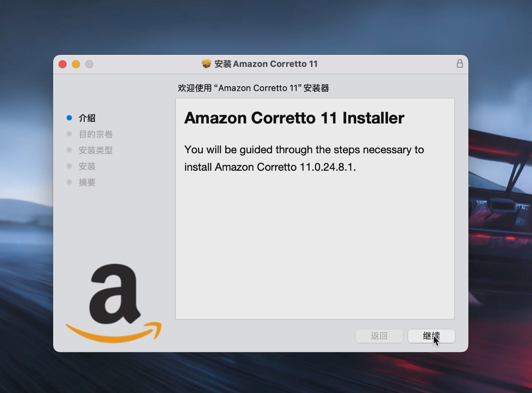Select the 安装 step in sidebar
The width and height of the screenshot is (532, 393).
87,166
